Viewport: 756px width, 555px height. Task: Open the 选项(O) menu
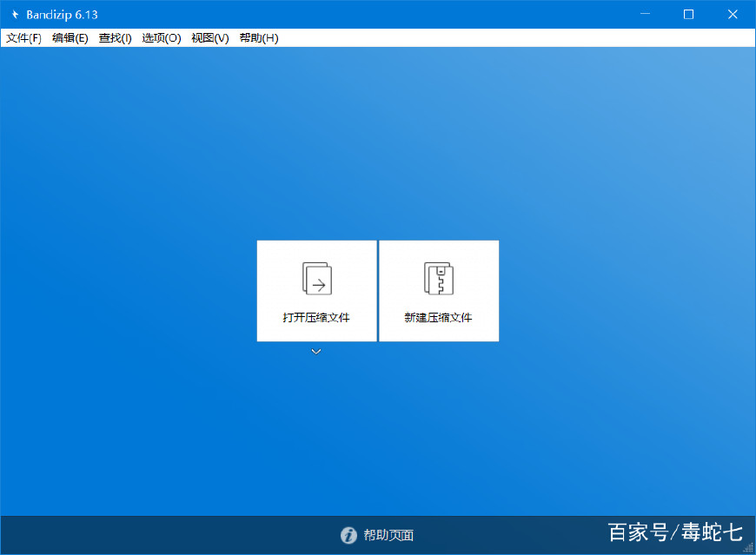pyautogui.click(x=162, y=38)
